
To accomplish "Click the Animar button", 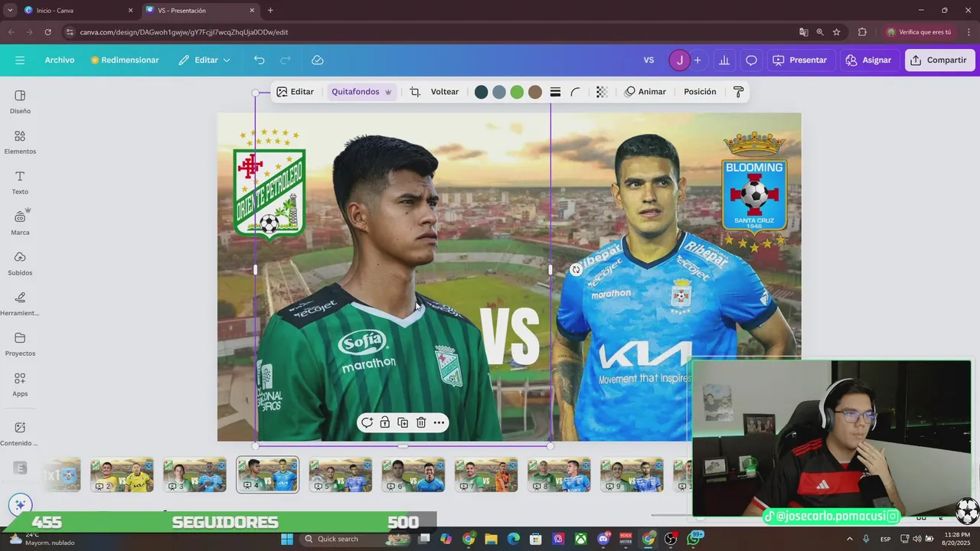I will (x=645, y=92).
